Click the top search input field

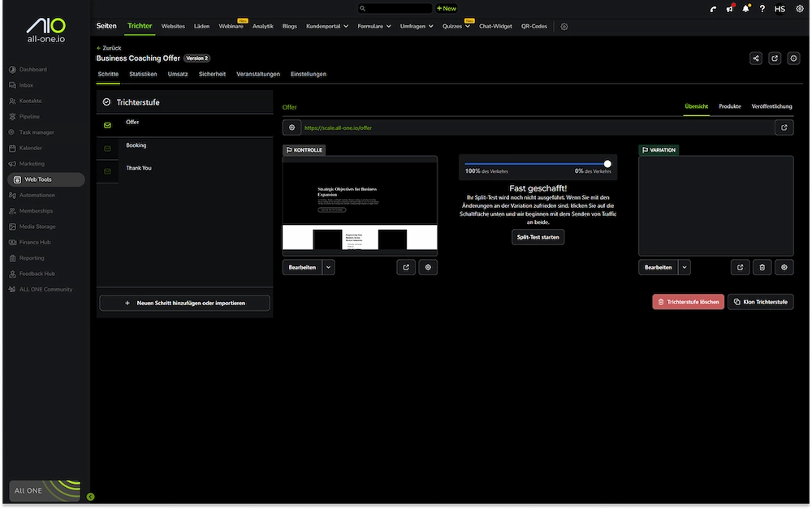click(x=395, y=8)
